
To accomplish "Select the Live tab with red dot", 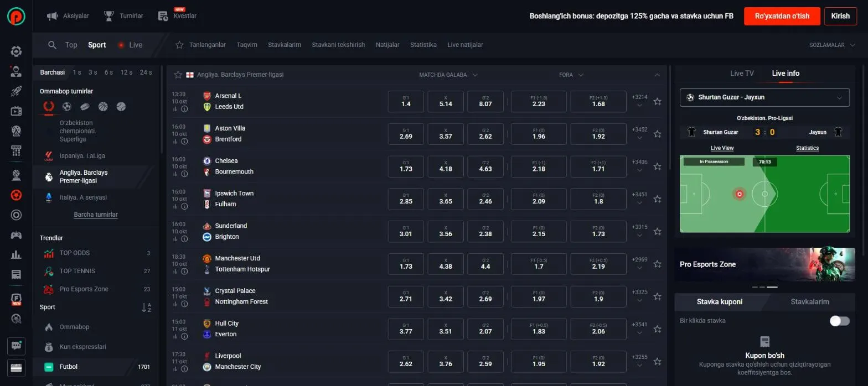I will click(x=130, y=45).
